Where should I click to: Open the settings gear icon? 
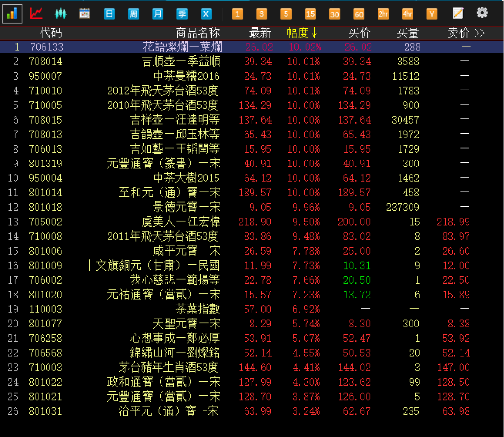[482, 13]
